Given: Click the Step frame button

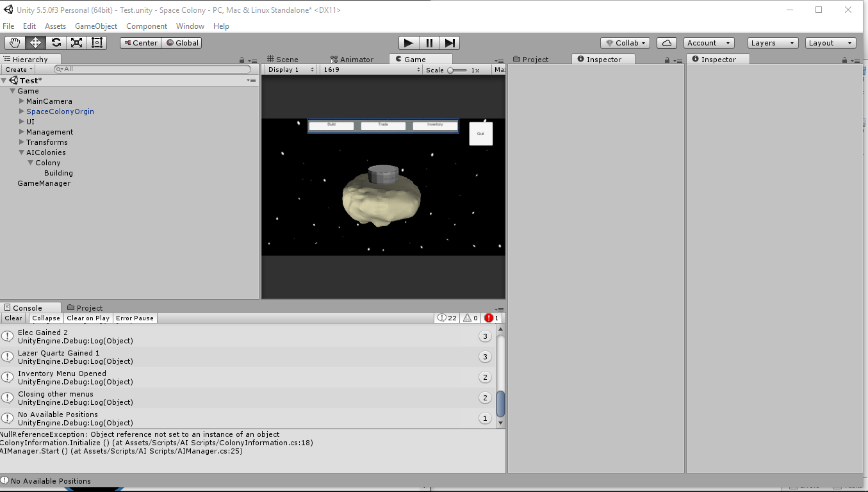Looking at the screenshot, I should pos(450,43).
